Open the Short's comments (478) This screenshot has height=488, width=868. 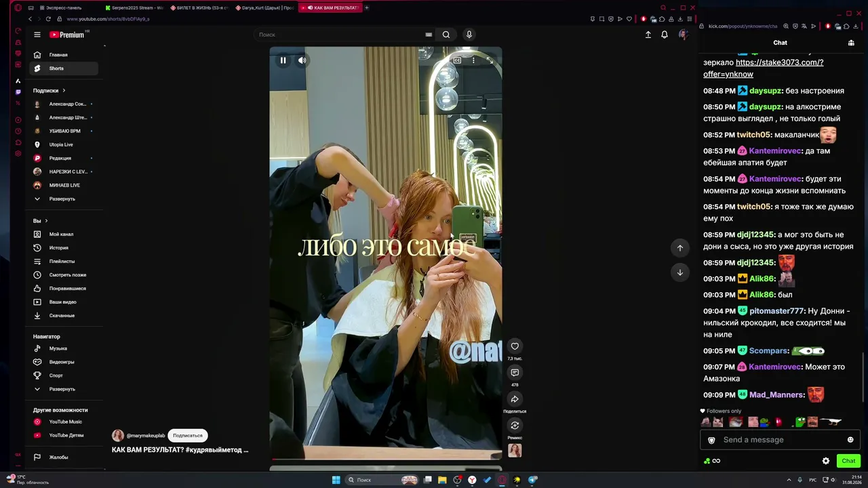[x=515, y=373]
